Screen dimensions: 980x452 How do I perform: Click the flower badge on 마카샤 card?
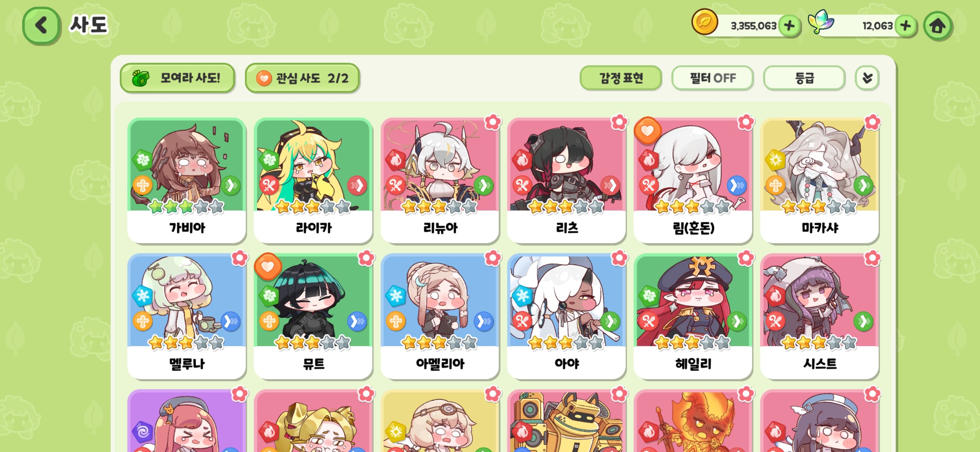point(872,122)
